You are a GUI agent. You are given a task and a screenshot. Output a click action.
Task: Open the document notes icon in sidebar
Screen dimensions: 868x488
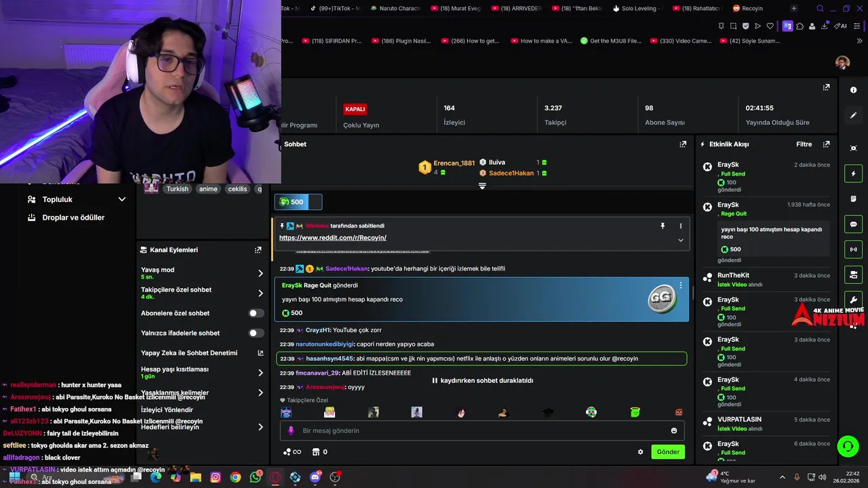tap(853, 199)
